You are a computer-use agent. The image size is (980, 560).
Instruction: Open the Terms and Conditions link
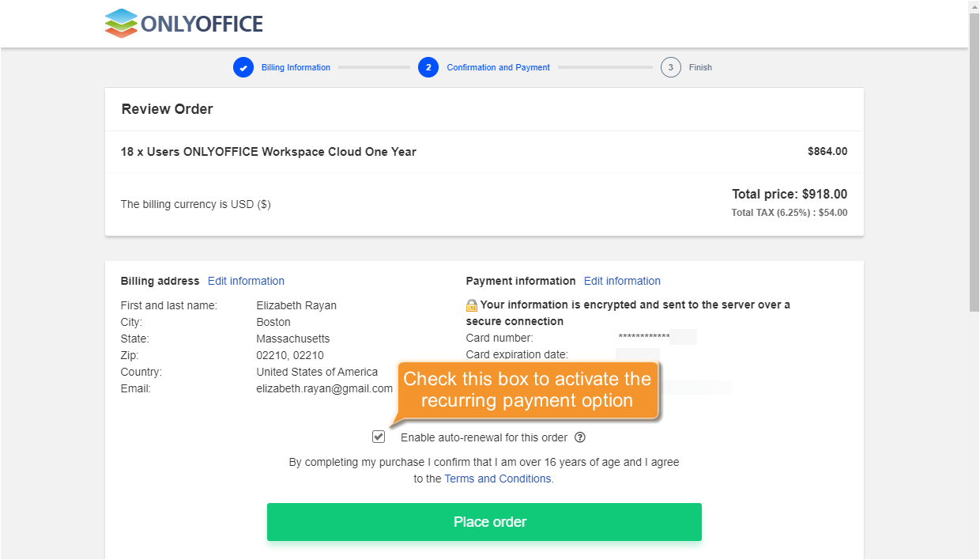497,479
